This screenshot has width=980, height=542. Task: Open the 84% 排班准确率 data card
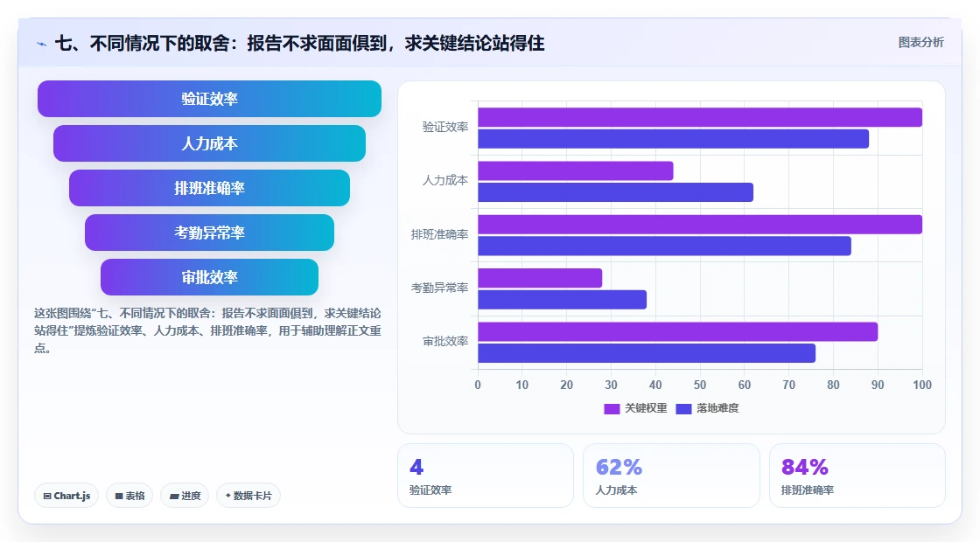(x=857, y=476)
